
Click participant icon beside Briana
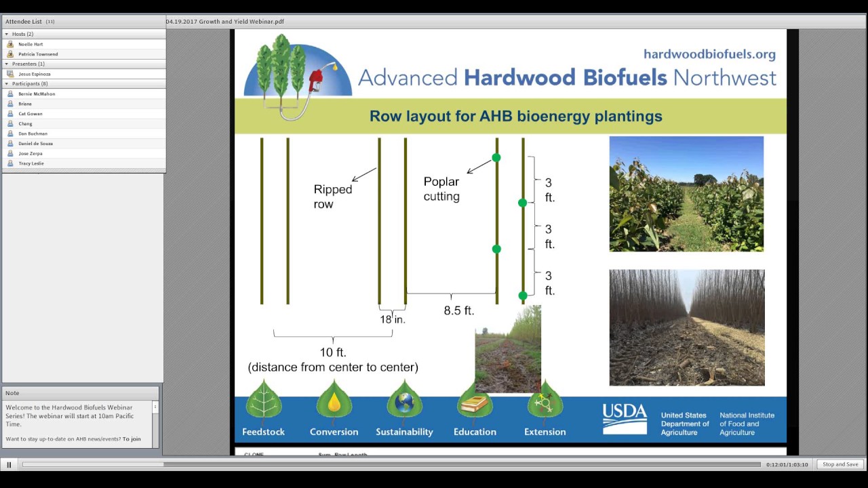[x=10, y=104]
